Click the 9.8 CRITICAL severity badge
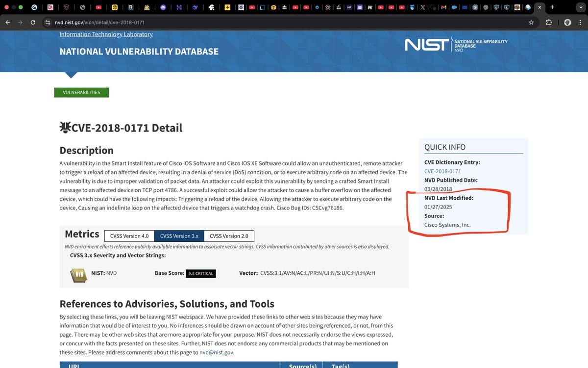 point(201,273)
